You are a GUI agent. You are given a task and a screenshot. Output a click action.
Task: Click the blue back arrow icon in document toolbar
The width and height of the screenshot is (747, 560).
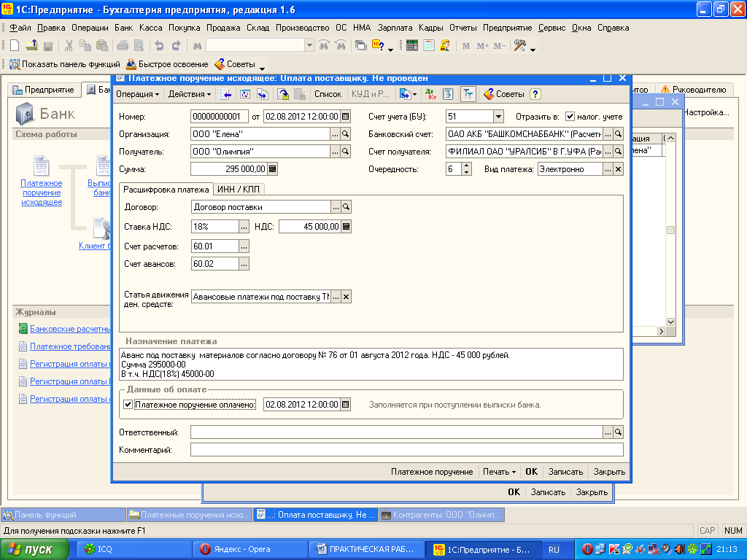tap(226, 94)
